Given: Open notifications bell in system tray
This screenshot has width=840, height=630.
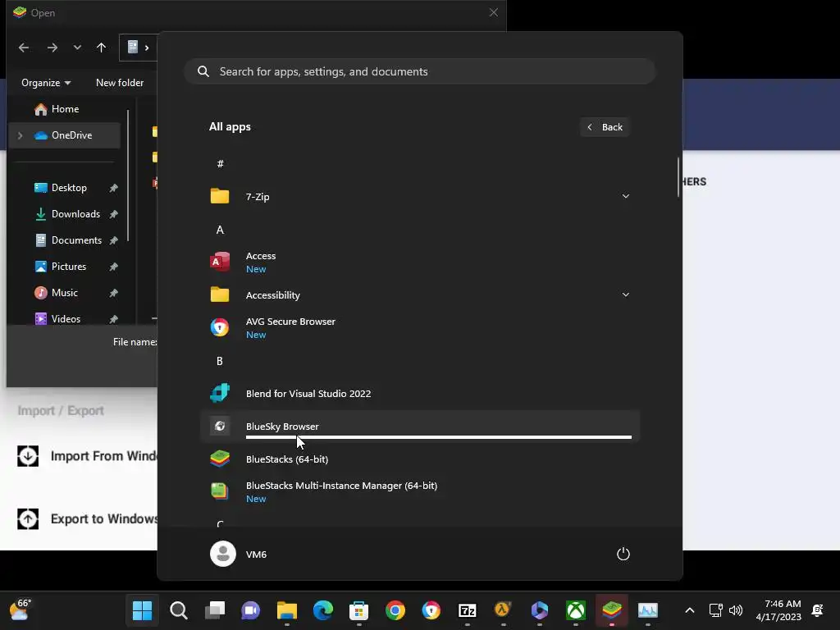Looking at the screenshot, I should (x=818, y=610).
